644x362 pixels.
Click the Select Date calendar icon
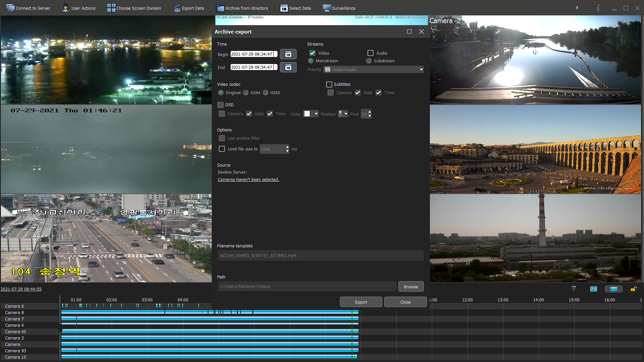(284, 8)
